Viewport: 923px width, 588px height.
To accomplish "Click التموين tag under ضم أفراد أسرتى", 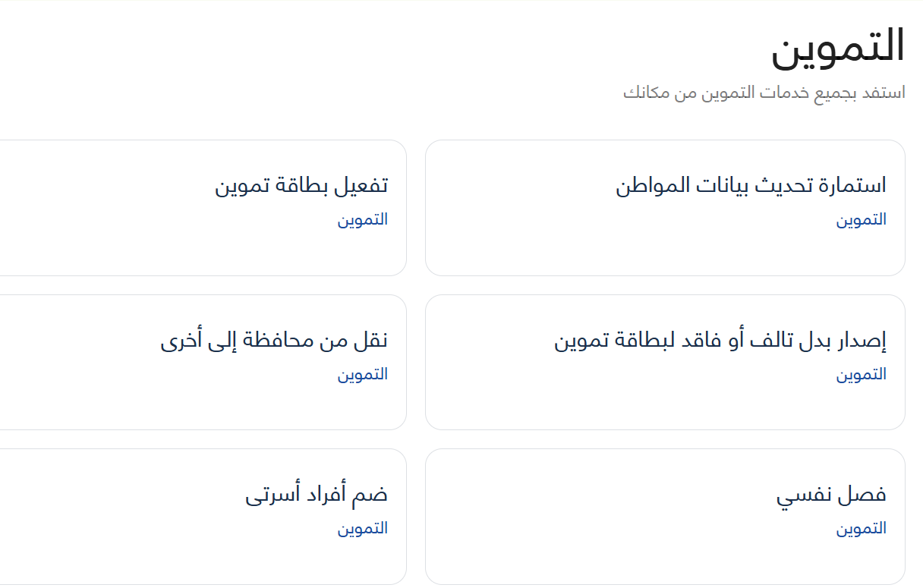I will tap(363, 529).
